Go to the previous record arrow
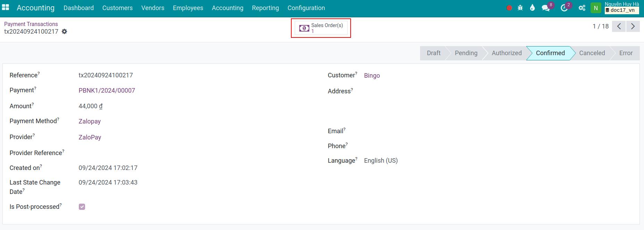The height and width of the screenshot is (230, 644). 619,26
